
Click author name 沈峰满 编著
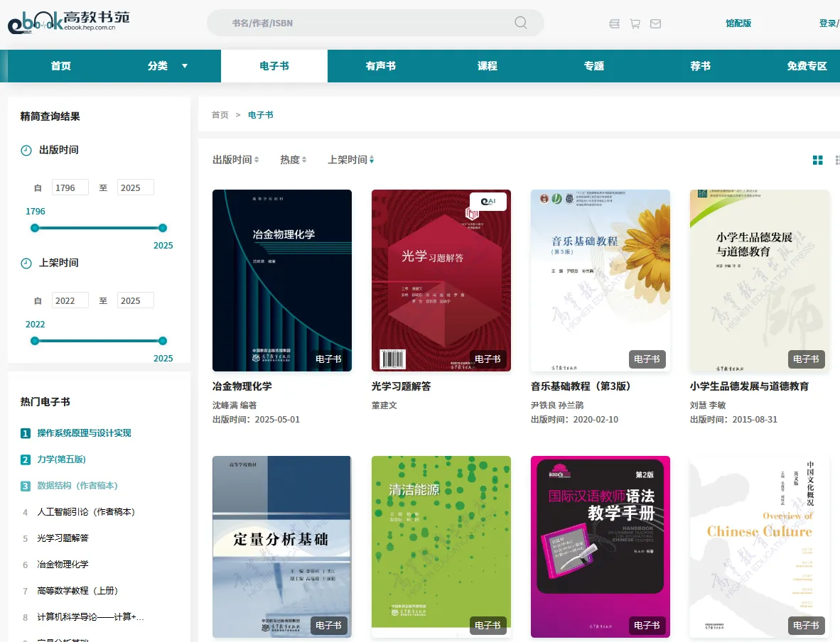point(234,406)
